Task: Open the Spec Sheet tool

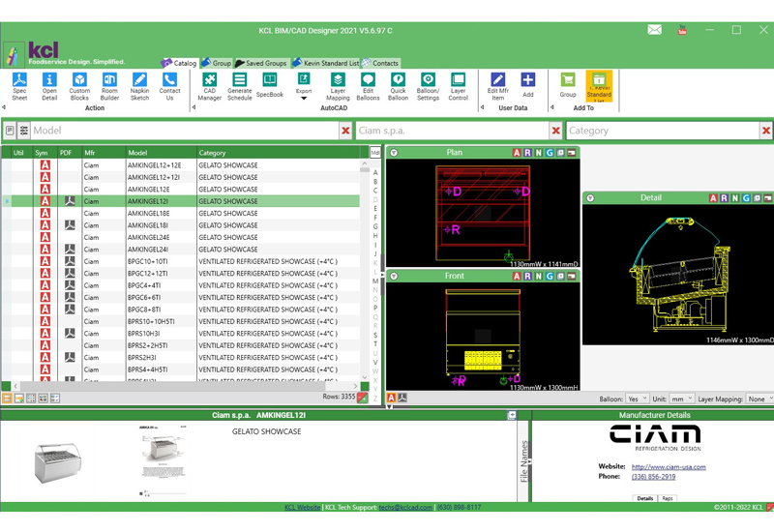Action: (19, 85)
